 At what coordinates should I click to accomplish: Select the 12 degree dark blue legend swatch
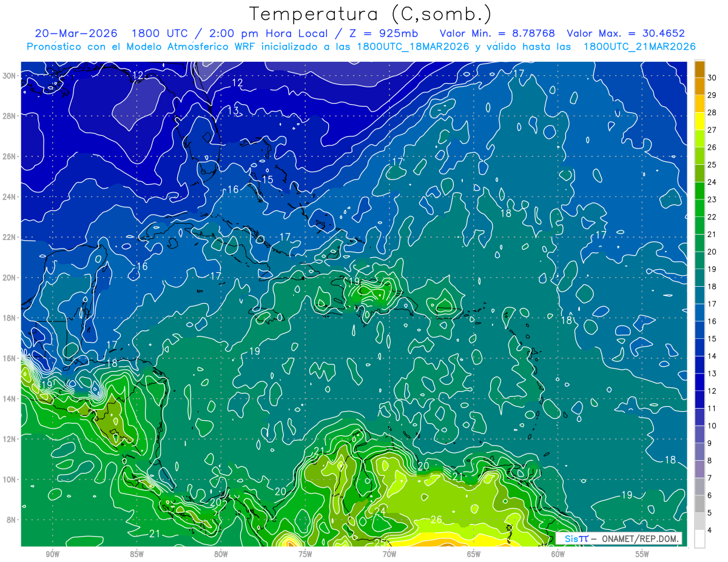[699, 382]
